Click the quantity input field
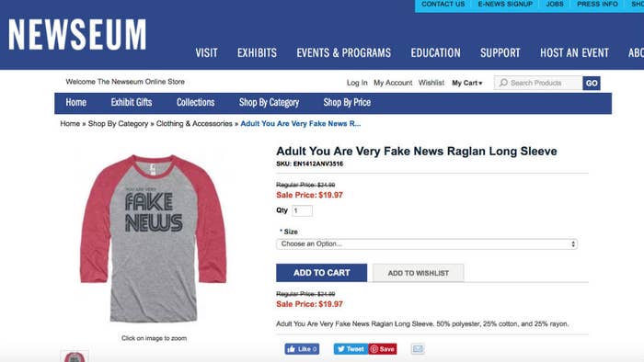 (302, 210)
